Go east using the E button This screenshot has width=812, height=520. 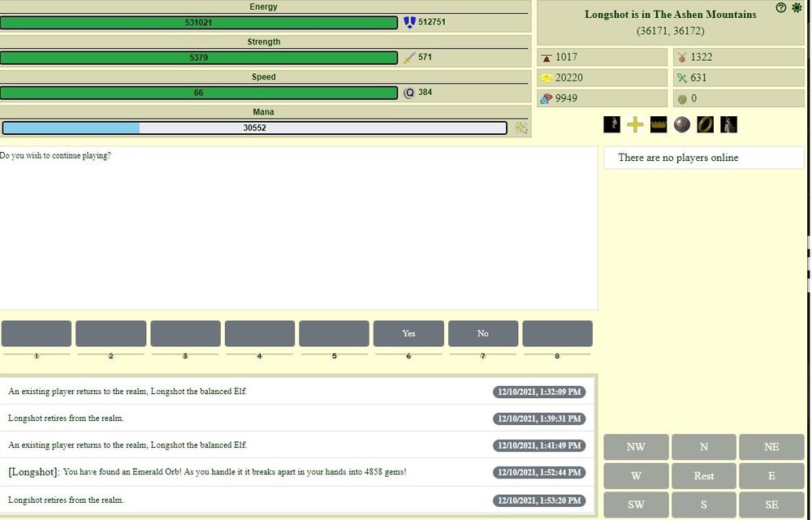click(771, 476)
